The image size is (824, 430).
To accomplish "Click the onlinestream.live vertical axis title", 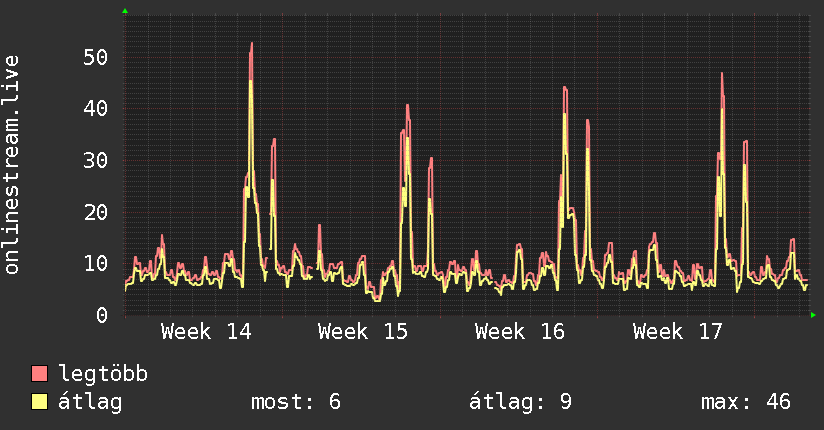I will coord(11,165).
